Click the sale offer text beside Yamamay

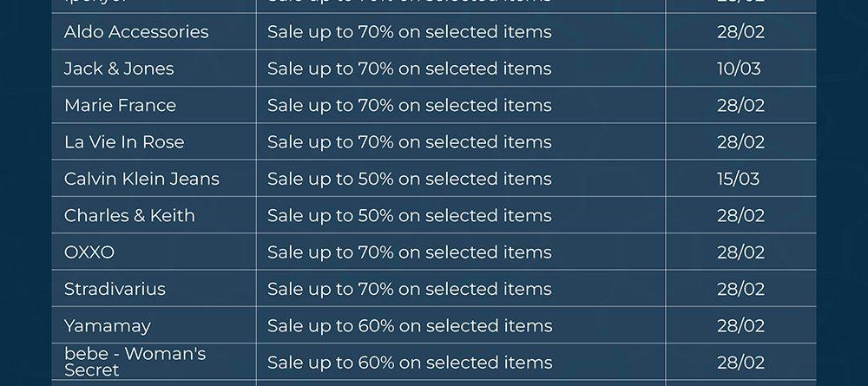(x=409, y=326)
